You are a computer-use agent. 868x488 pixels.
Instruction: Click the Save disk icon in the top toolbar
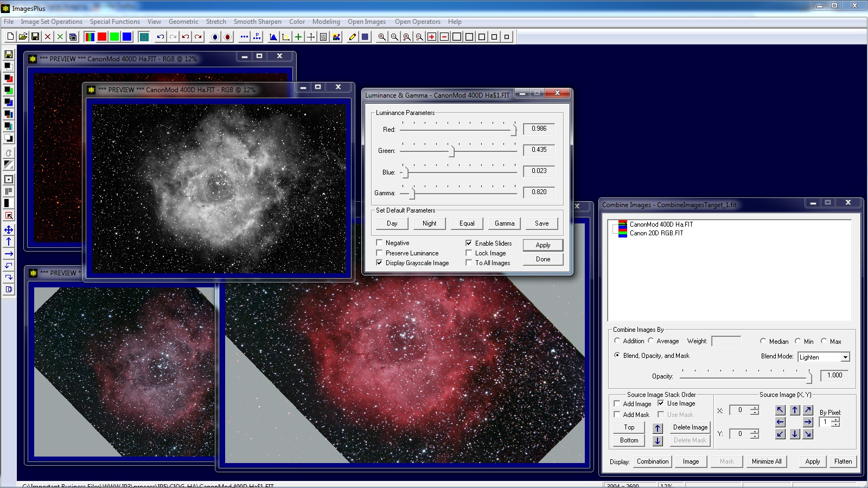point(35,37)
